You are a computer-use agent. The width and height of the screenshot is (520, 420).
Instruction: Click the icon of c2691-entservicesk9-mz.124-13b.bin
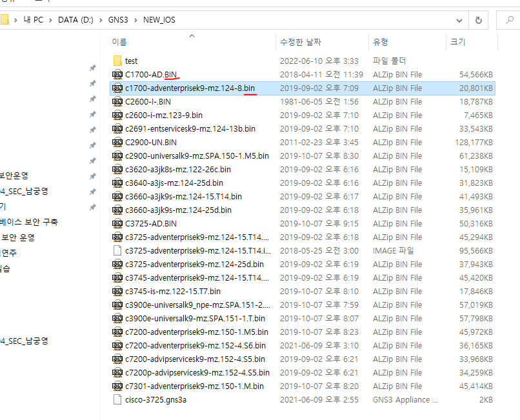117,129
